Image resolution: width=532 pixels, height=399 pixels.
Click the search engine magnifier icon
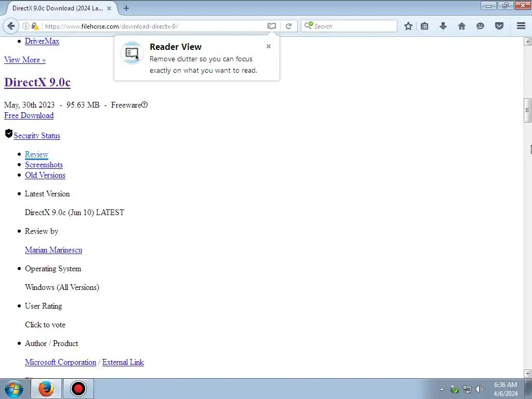[309, 26]
